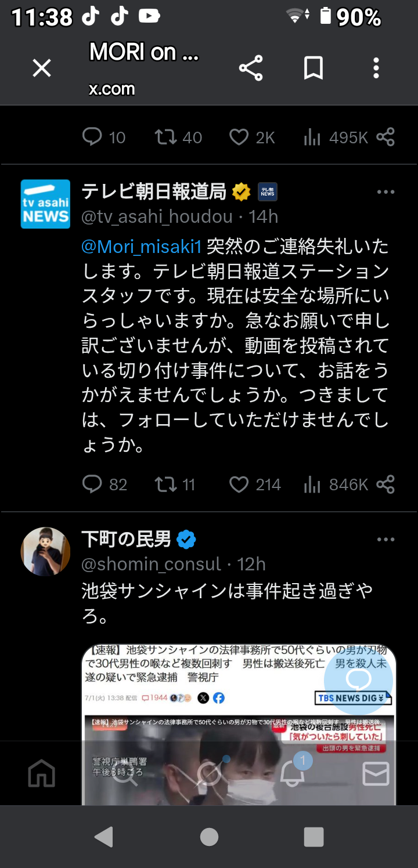Open the browser three-dot overflow menu

click(376, 69)
